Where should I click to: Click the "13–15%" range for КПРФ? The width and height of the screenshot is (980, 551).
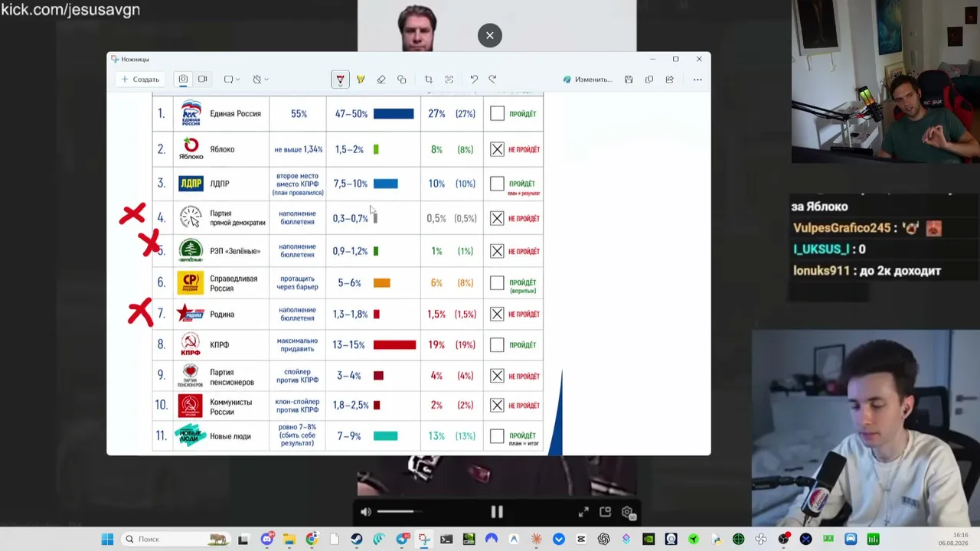[348, 345]
